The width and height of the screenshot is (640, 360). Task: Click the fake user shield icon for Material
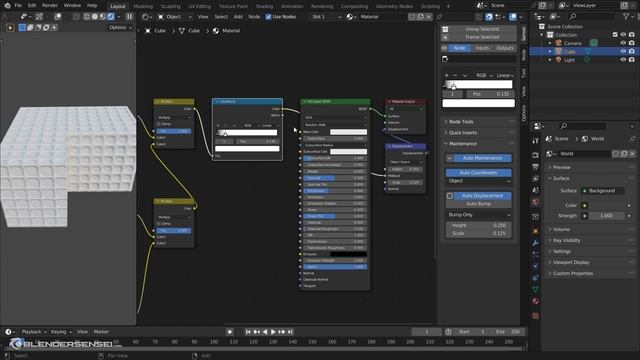click(412, 17)
